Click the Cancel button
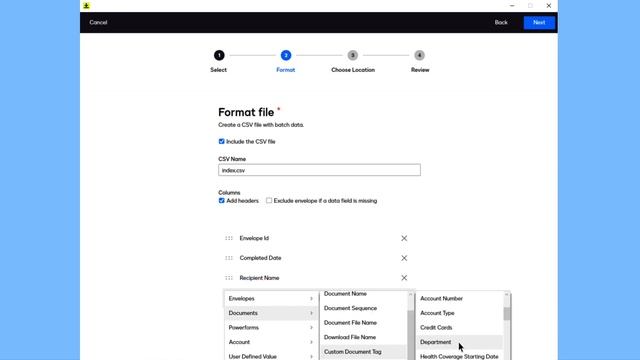This screenshot has height=360, width=640. coord(98,22)
